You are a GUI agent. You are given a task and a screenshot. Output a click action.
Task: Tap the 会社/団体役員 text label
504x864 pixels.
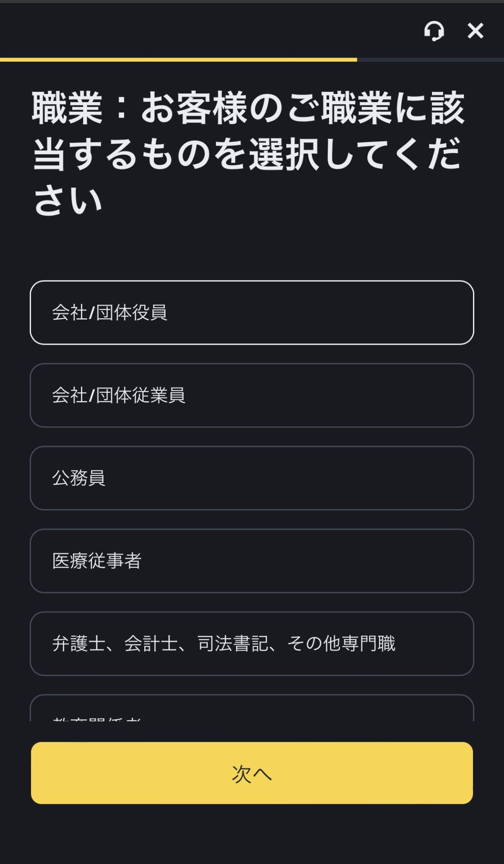110,312
